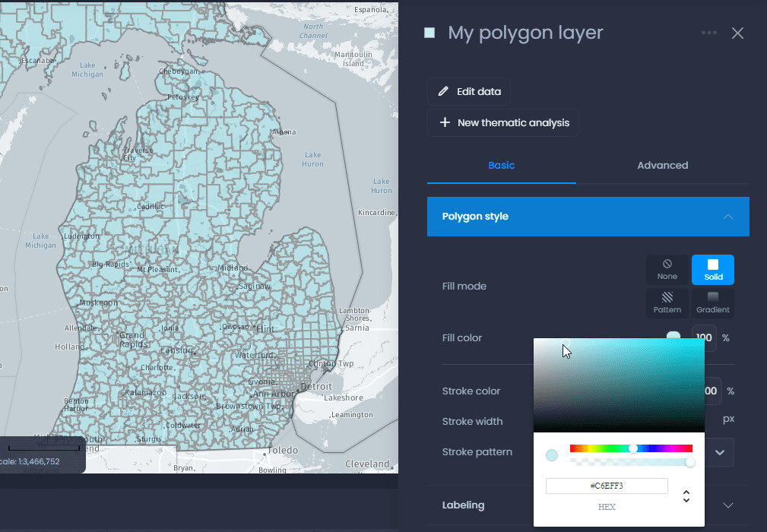Click the Kalamazoo label on map
The height and width of the screenshot is (532, 767).
point(145,392)
